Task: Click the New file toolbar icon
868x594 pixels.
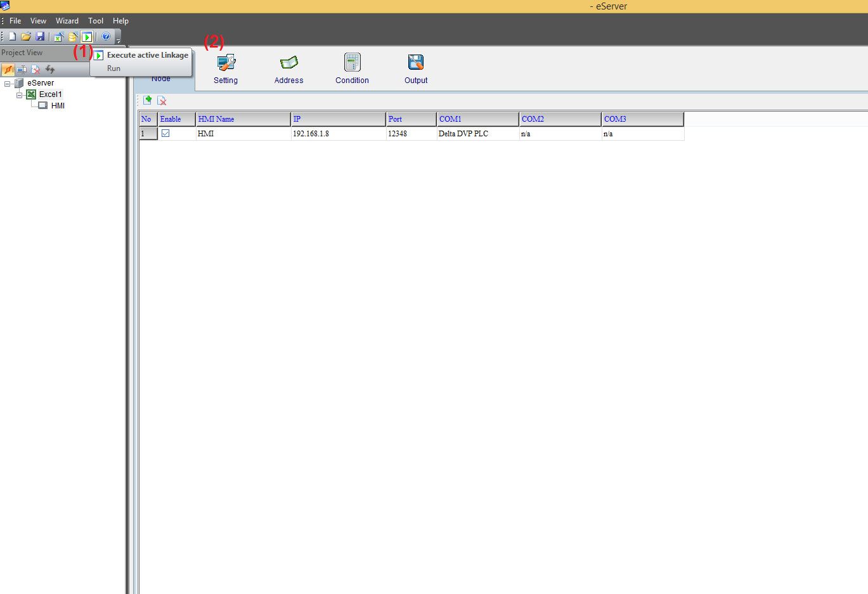Action: tap(11, 37)
